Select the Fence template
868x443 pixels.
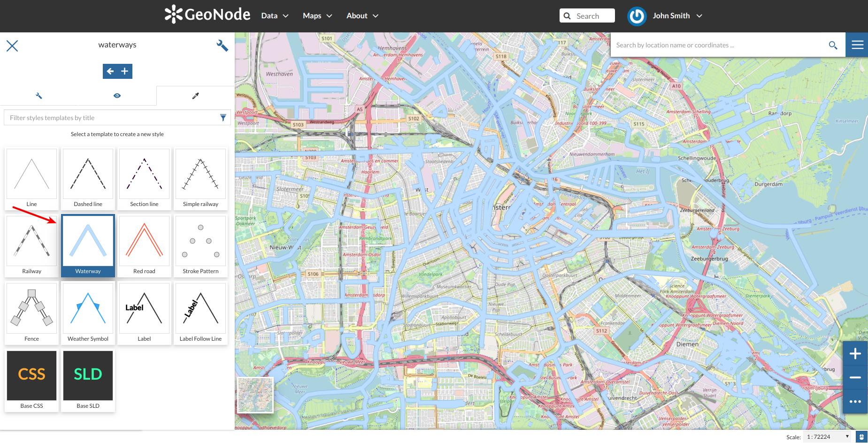(x=31, y=313)
